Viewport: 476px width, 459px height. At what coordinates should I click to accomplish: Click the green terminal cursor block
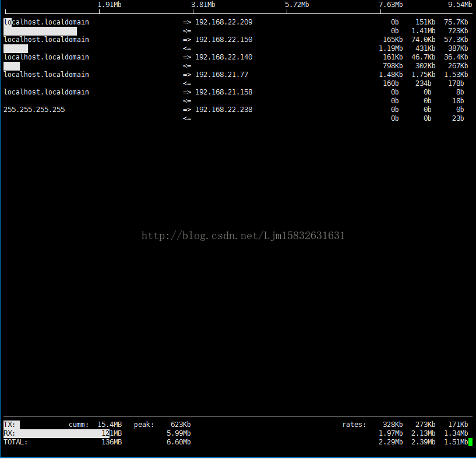471,442
